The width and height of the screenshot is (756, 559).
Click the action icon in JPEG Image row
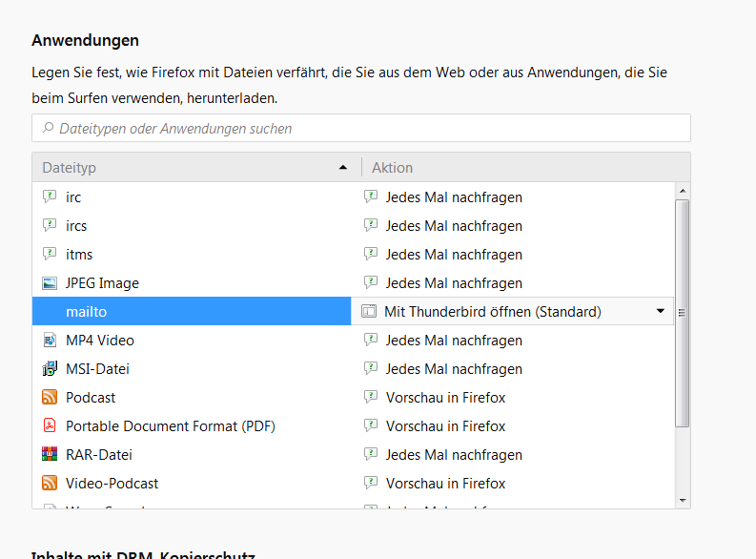click(370, 282)
